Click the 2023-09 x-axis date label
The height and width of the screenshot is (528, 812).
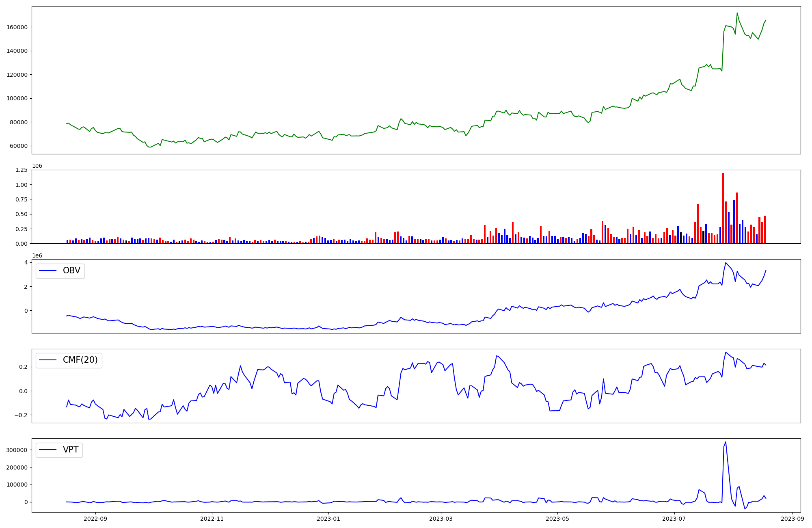tap(793, 519)
